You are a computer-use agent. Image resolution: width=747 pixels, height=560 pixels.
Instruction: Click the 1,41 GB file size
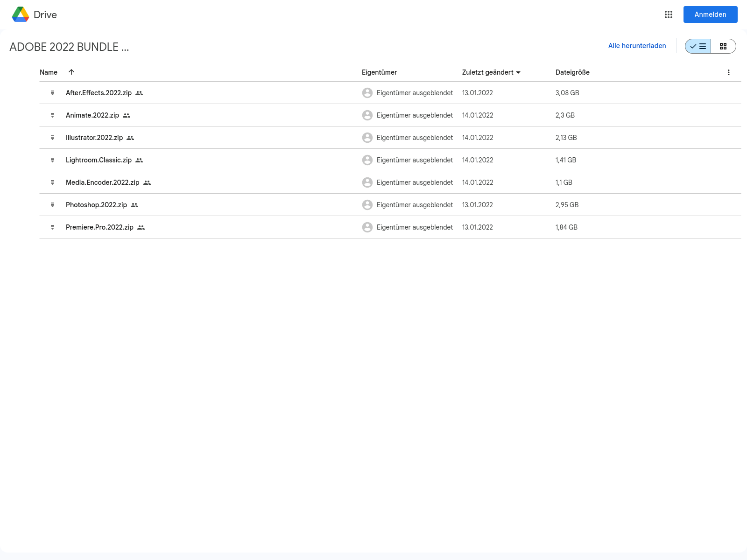(x=566, y=160)
